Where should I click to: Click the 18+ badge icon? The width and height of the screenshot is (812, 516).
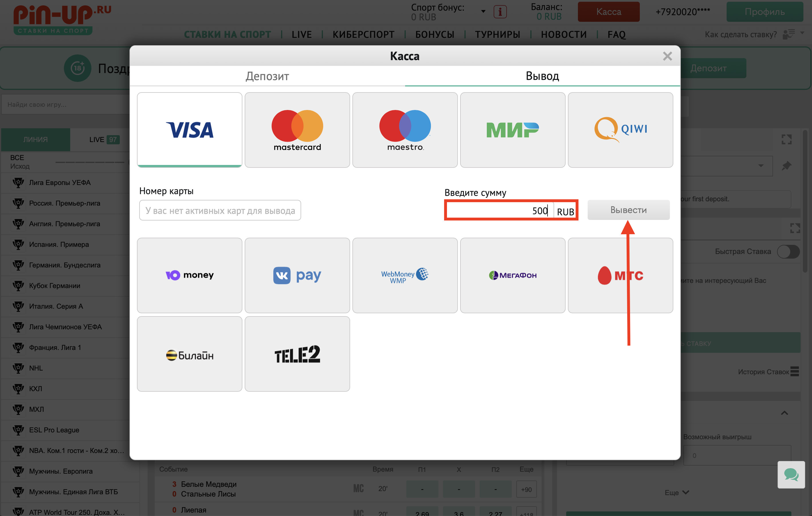pos(78,68)
